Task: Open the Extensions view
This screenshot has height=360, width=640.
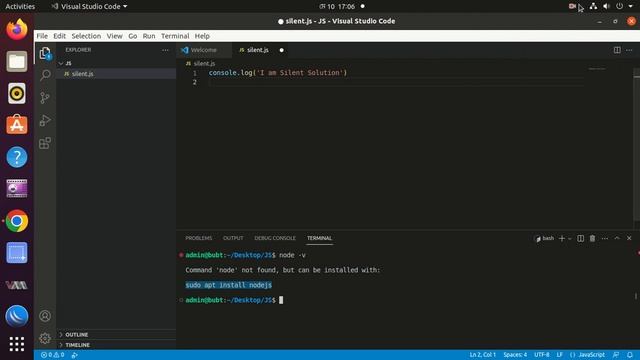Action: [45, 143]
